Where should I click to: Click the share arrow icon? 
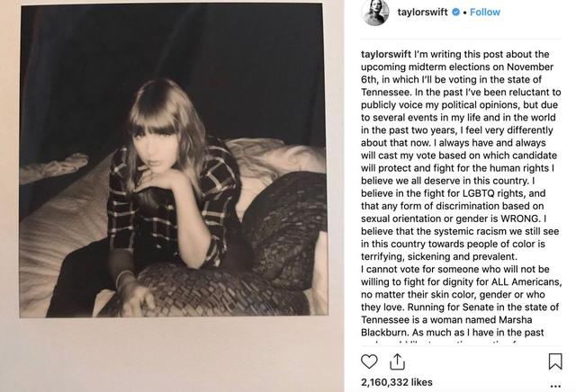coord(397,361)
